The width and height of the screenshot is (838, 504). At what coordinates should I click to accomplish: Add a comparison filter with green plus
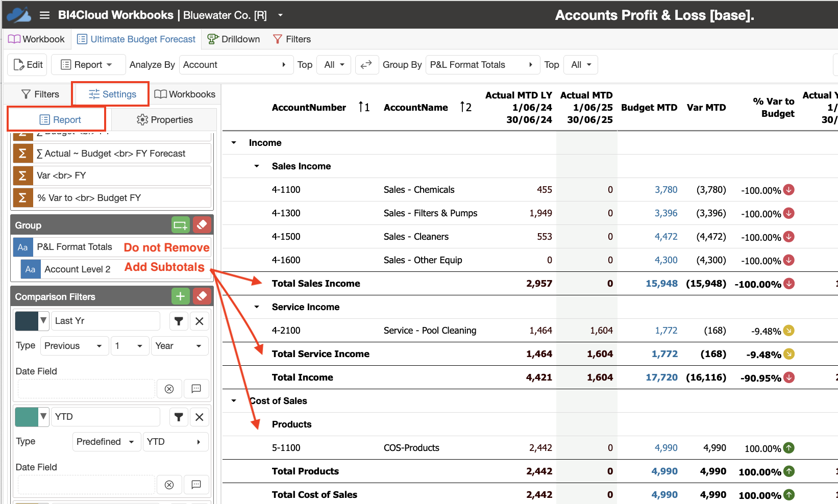pyautogui.click(x=180, y=296)
